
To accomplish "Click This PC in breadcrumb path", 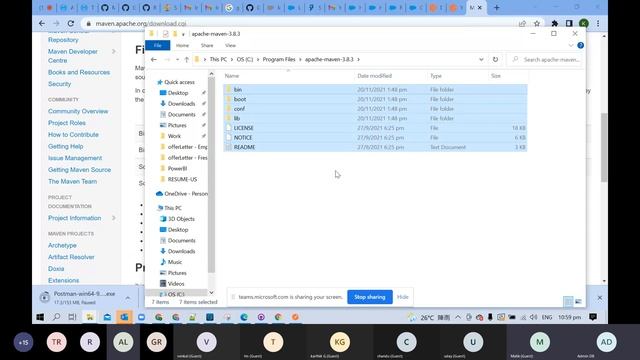I will pos(218,60).
